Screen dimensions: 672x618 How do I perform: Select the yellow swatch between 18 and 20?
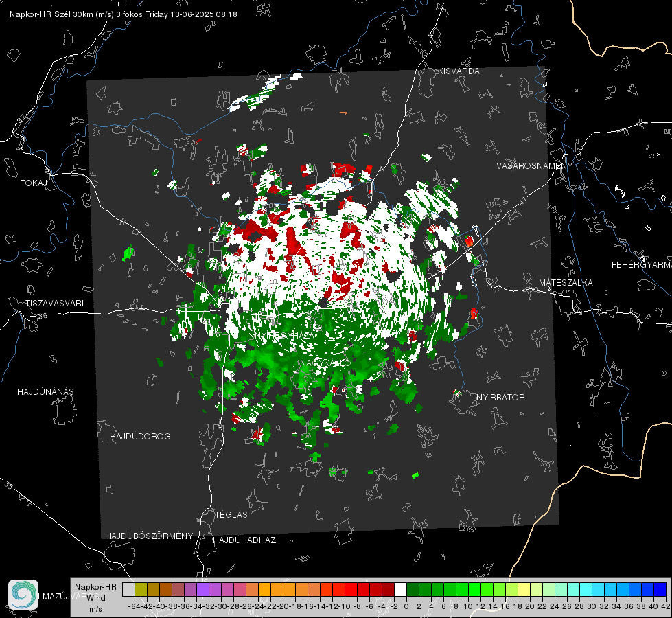click(524, 589)
